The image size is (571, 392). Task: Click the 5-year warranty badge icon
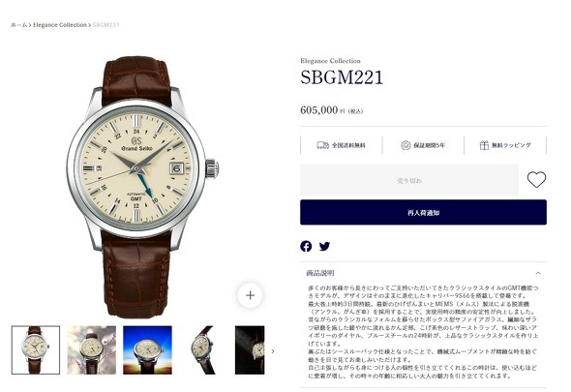tap(406, 145)
